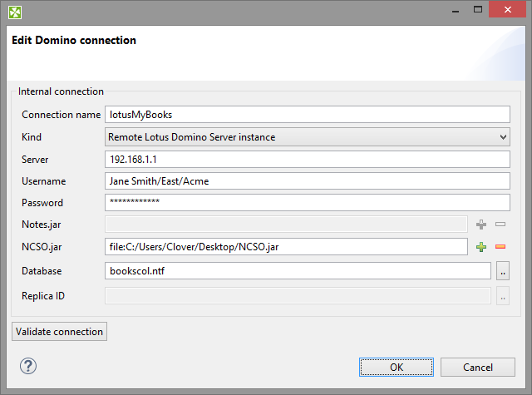
Task: Click the grey minus icon for Notes.jar
Action: (500, 224)
